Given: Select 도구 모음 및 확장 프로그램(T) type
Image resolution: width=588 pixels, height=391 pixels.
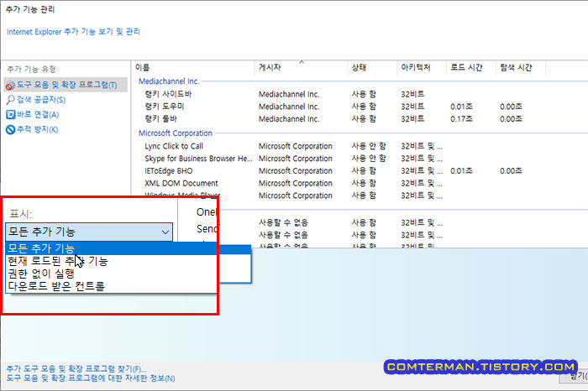Looking at the screenshot, I should [x=66, y=85].
